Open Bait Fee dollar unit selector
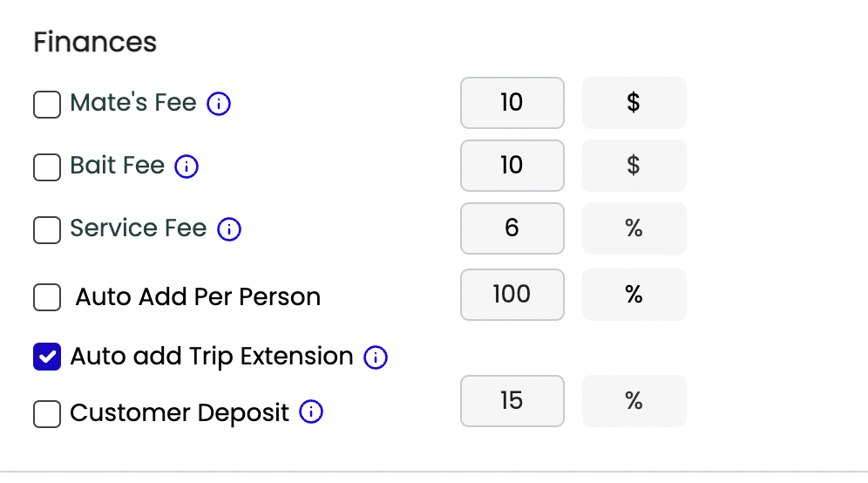Image resolution: width=868 pixels, height=483 pixels. 634,166
